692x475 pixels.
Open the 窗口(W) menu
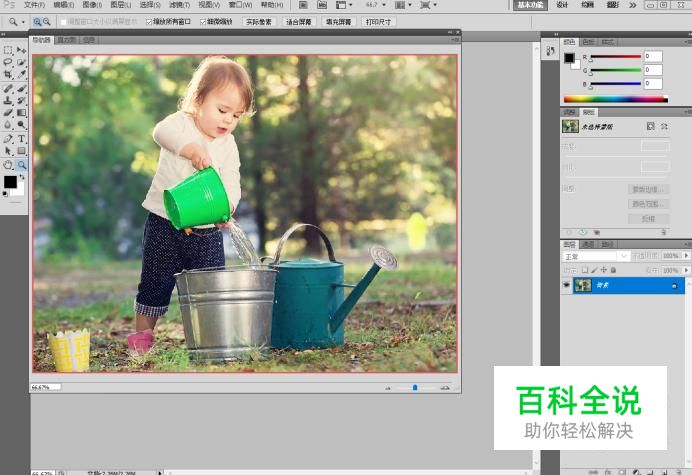pyautogui.click(x=240, y=5)
